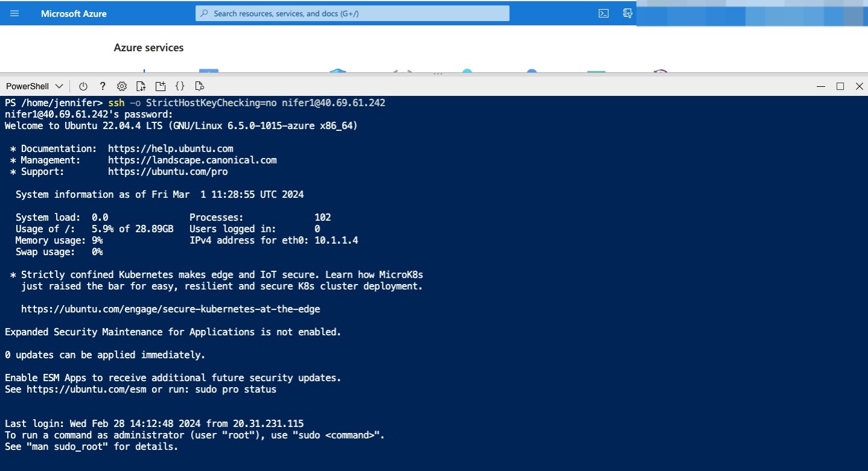Open a new Cloud Shell session
This screenshot has width=868, height=471.
pyautogui.click(x=160, y=86)
